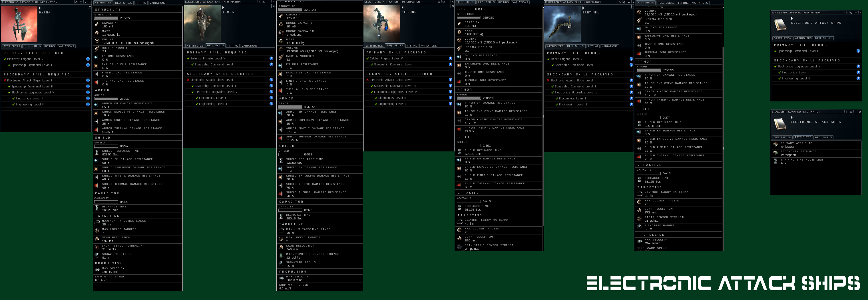Click the Magnetometric Sensor Strength icon
The width and height of the screenshot is (868, 300).
(x=281, y=255)
